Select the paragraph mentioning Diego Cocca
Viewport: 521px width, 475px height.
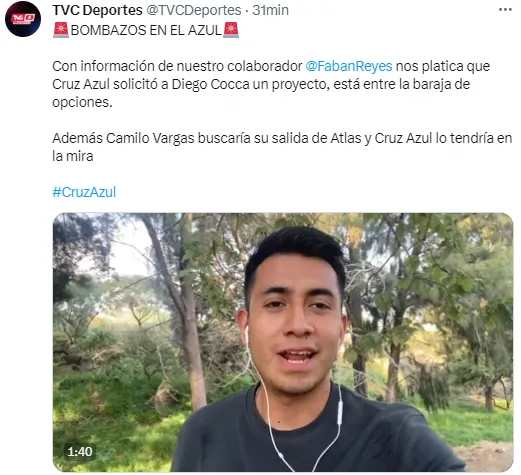tap(271, 84)
